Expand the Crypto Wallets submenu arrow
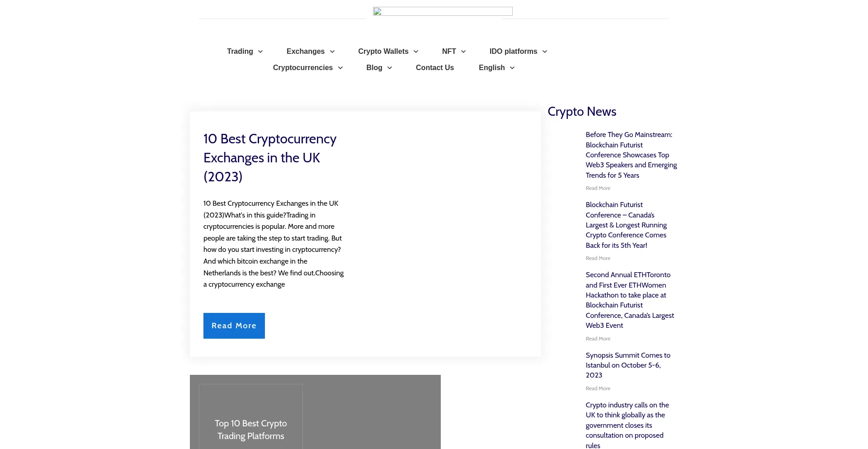 416,52
